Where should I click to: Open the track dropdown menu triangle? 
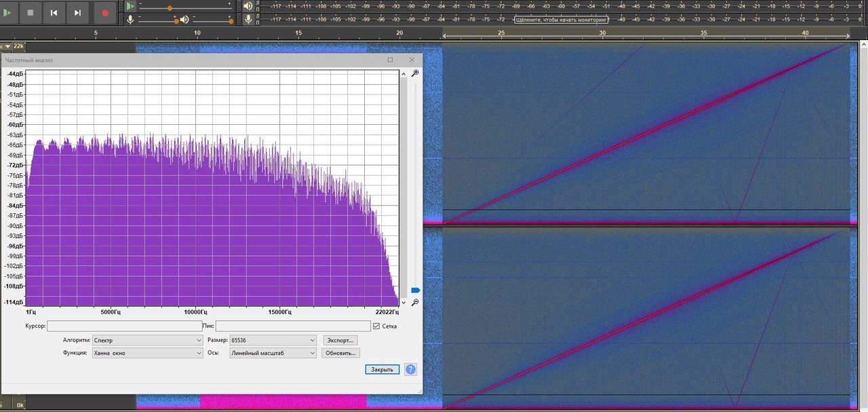[x=7, y=46]
